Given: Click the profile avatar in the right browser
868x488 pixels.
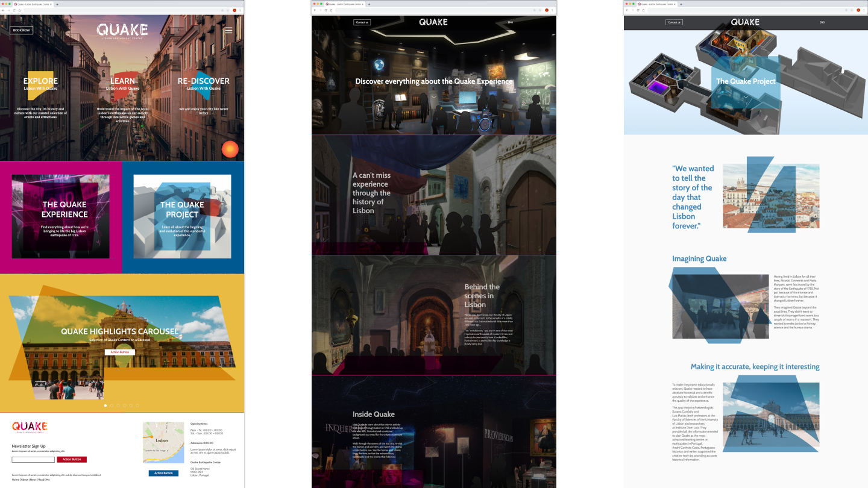Looking at the screenshot, I should (x=859, y=10).
